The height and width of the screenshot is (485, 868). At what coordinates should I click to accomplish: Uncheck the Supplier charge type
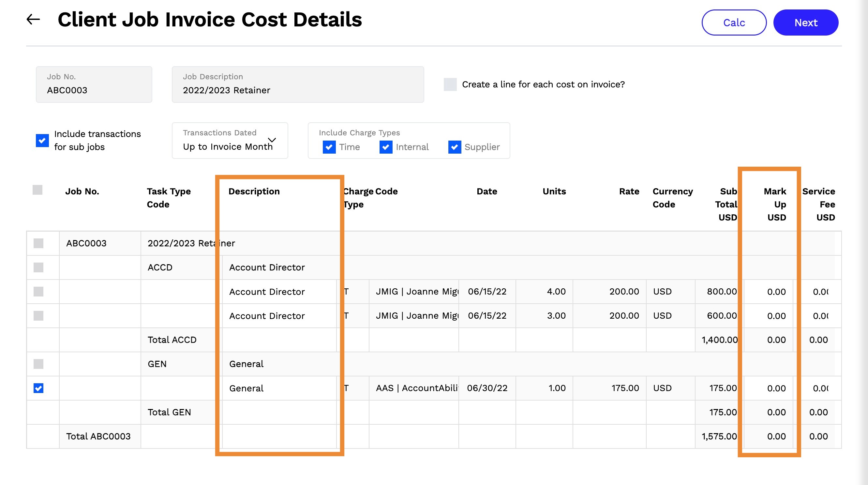pyautogui.click(x=454, y=147)
